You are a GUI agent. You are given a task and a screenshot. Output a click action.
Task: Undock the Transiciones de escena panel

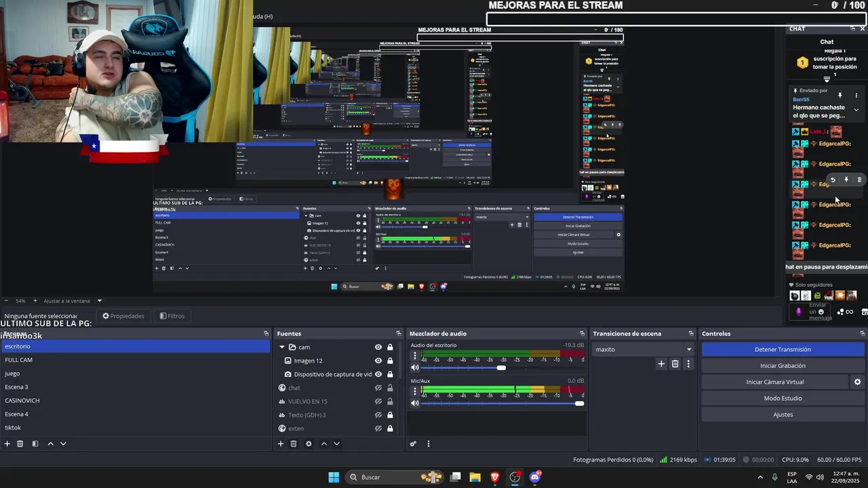tap(691, 333)
